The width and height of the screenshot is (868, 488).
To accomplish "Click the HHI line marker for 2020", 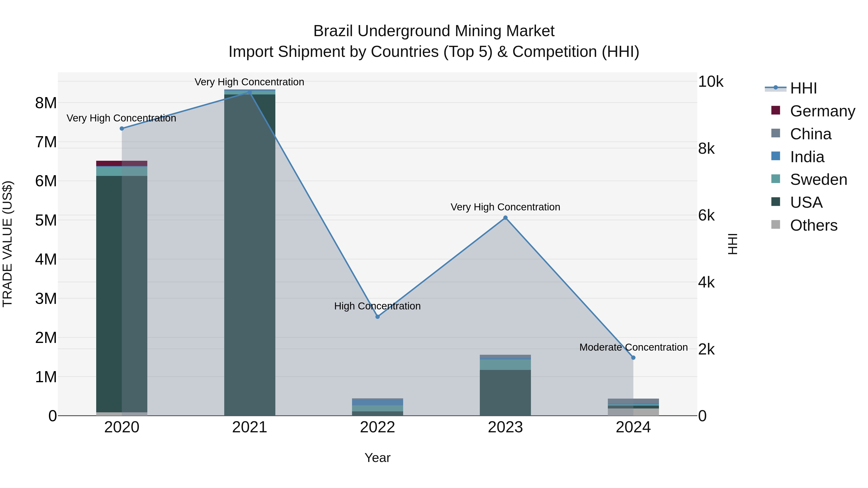I will tap(122, 129).
